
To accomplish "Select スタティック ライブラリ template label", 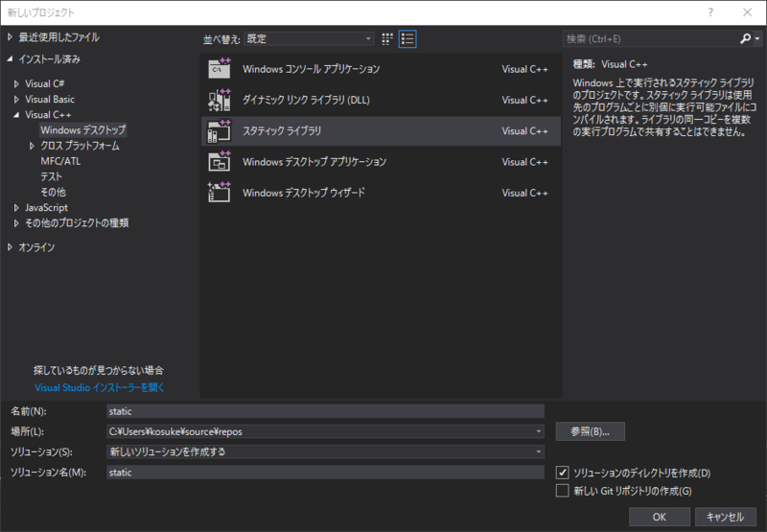I will [x=282, y=131].
